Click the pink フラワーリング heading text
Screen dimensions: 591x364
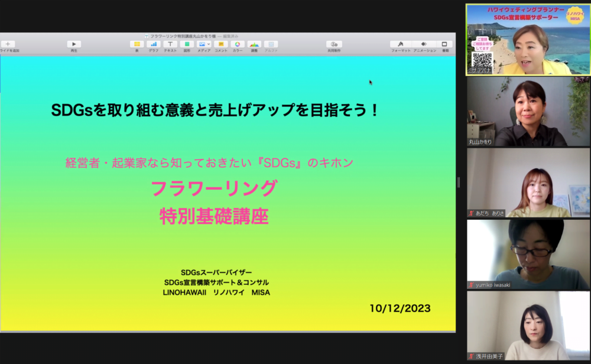tap(214, 188)
